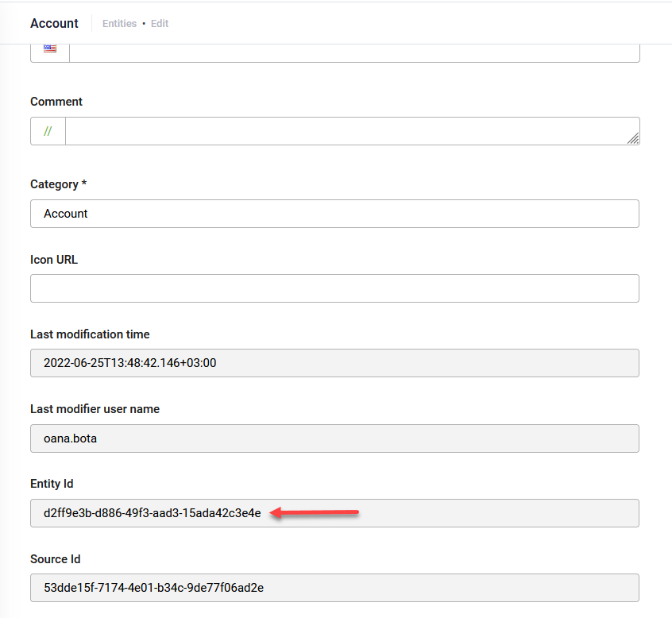Click the double-slash Comment icon

(x=48, y=131)
